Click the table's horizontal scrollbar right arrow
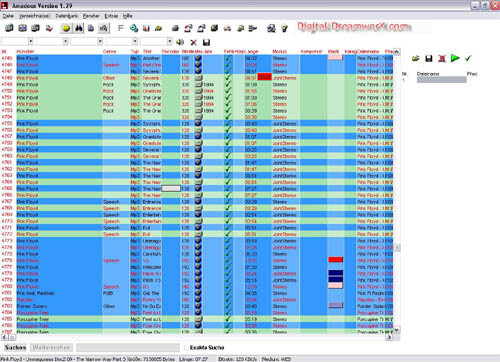 pos(389,337)
